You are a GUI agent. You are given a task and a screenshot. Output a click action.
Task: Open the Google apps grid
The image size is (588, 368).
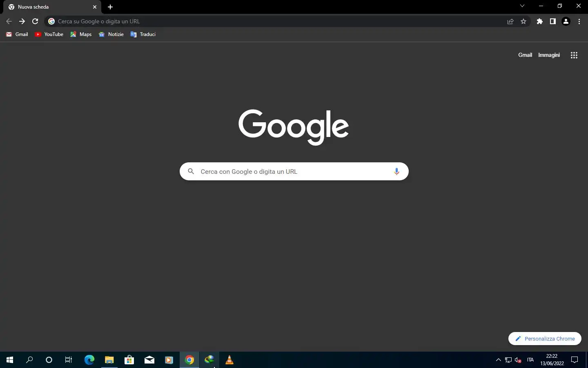[x=574, y=55]
